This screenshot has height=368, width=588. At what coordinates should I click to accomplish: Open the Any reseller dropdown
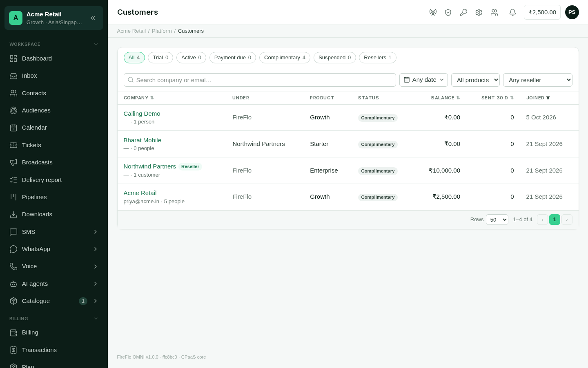point(537,80)
